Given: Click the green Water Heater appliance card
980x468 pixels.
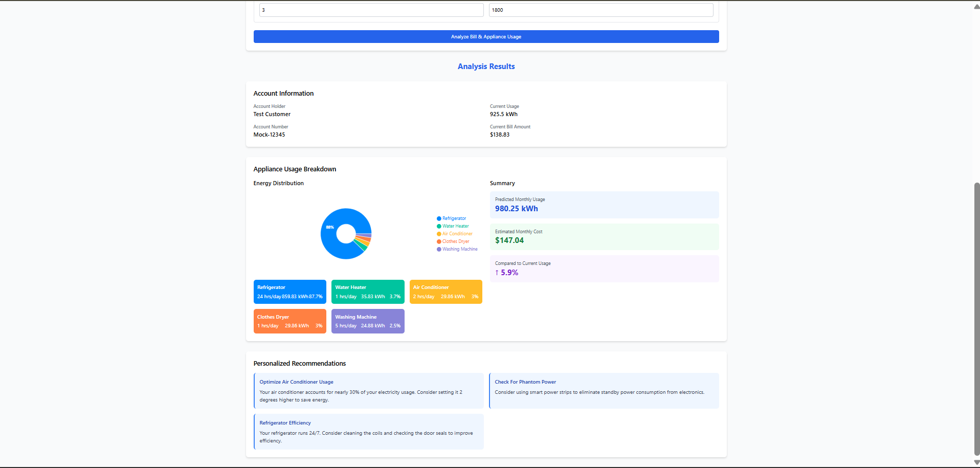Looking at the screenshot, I should (x=368, y=292).
